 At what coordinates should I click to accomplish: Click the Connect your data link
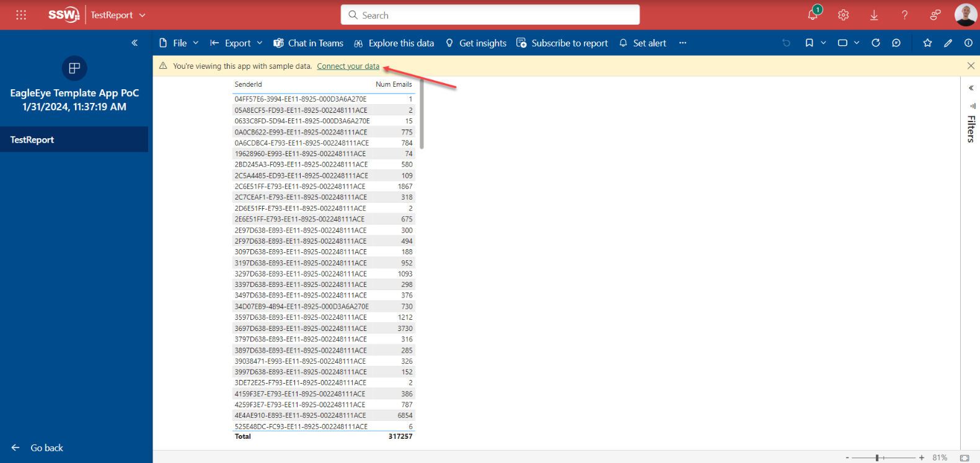tap(348, 66)
